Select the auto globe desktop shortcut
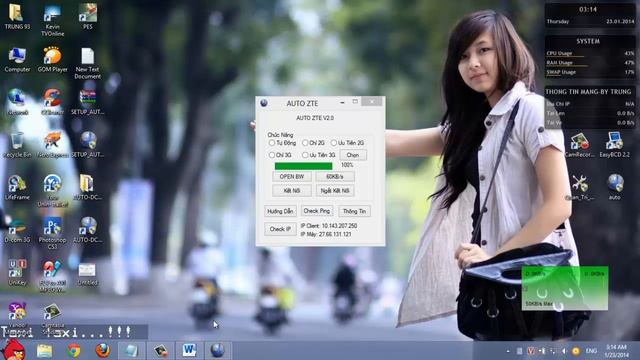The width and height of the screenshot is (640, 360). (x=615, y=187)
